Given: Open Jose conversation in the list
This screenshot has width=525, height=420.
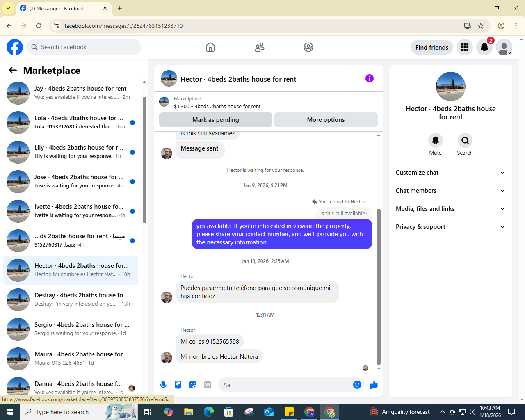Looking at the screenshot, I should pyautogui.click(x=71, y=182).
